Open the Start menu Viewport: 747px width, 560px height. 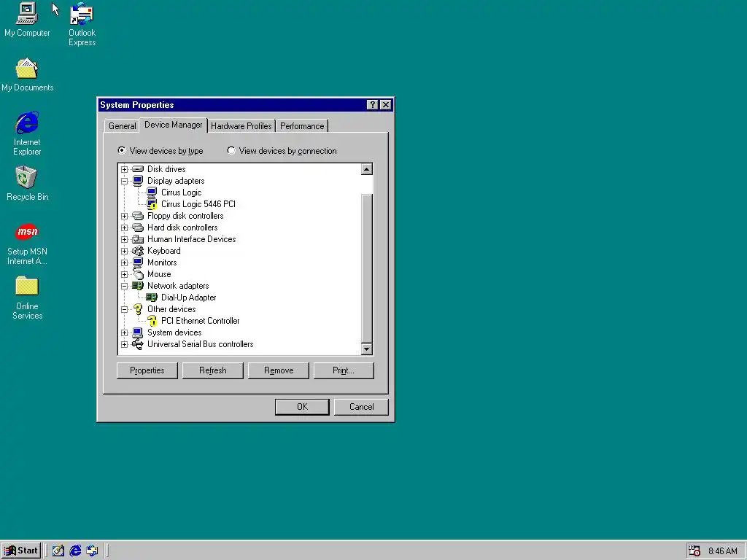click(21, 551)
